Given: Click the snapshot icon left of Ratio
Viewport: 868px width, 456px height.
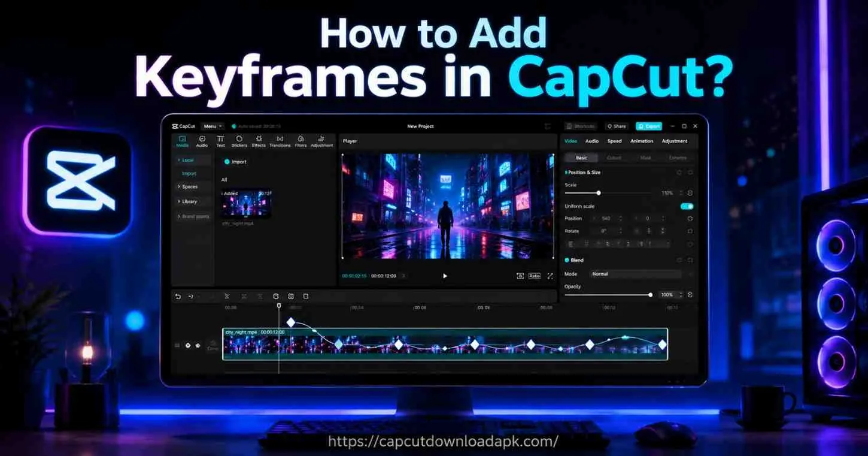Looking at the screenshot, I should coord(520,276).
